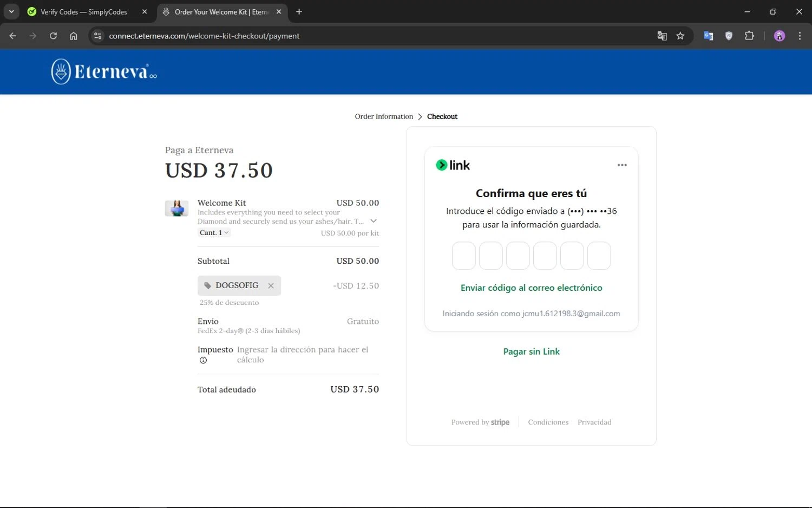Open the Google Translate extension icon

tap(708, 36)
